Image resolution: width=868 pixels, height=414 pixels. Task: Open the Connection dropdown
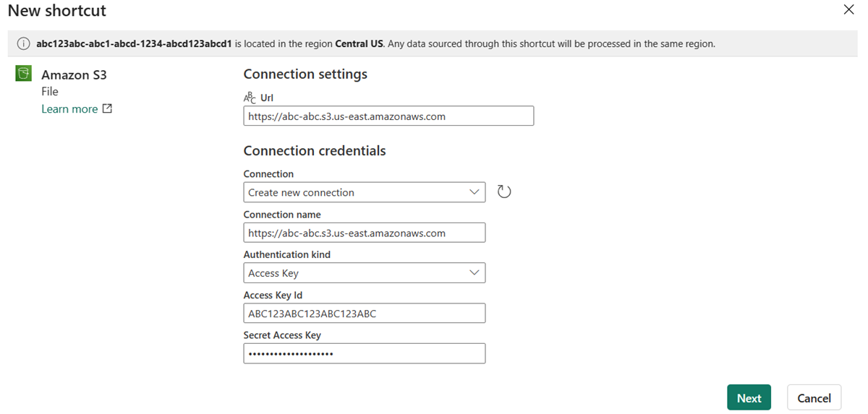click(x=364, y=192)
